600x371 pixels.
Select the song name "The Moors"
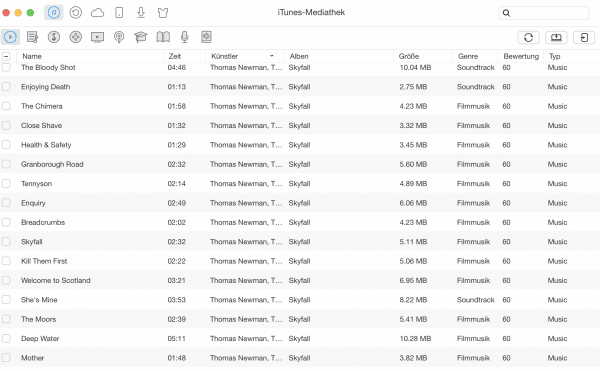tap(39, 319)
